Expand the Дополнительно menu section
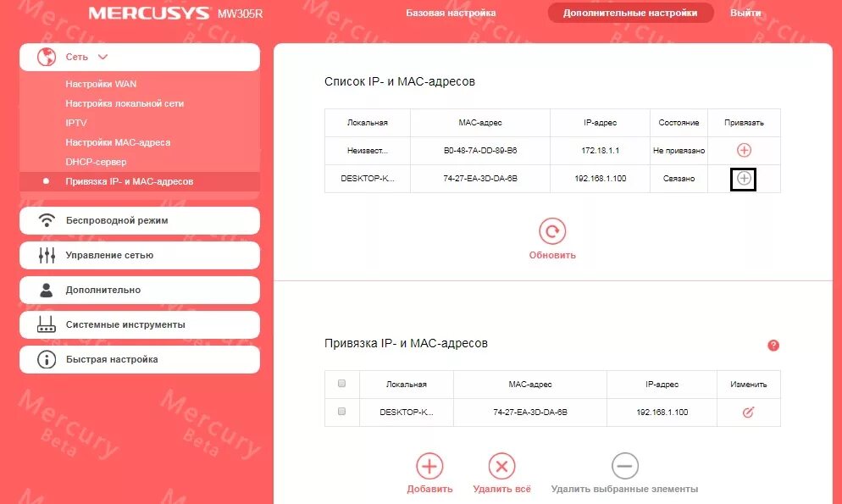Viewport: 842px width, 504px height. tap(140, 290)
